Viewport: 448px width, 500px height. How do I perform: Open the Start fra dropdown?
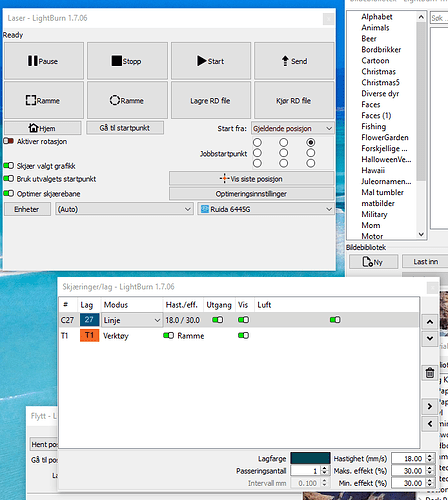[x=293, y=128]
